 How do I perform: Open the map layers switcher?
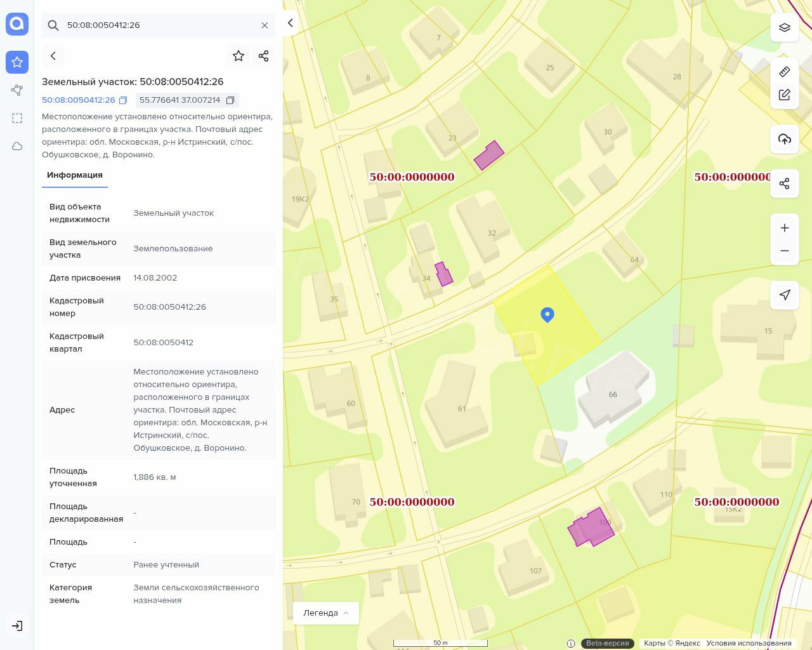784,27
